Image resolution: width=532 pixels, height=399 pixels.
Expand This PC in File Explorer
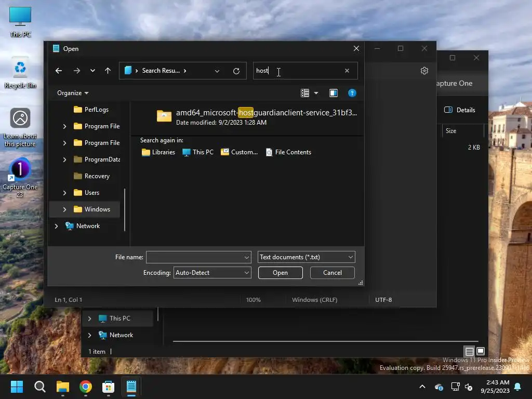pos(89,318)
